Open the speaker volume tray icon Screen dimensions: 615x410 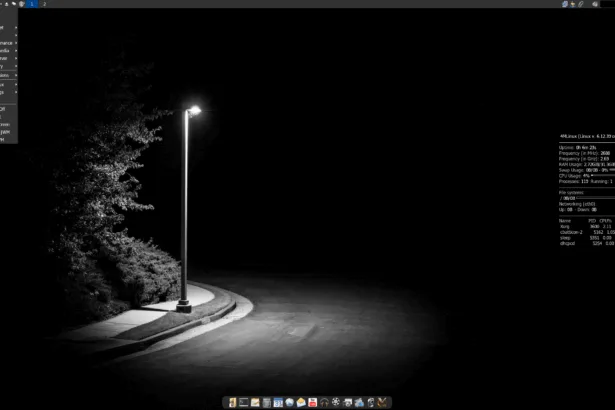[595, 4]
